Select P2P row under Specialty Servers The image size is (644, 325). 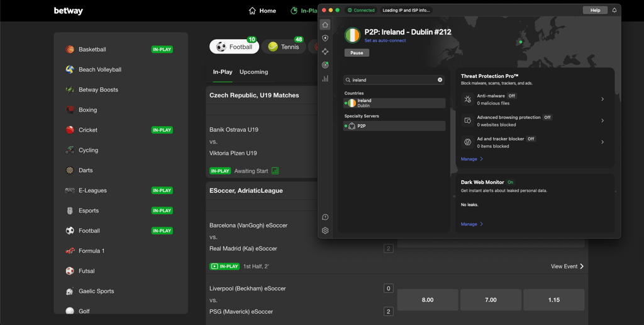pyautogui.click(x=394, y=126)
